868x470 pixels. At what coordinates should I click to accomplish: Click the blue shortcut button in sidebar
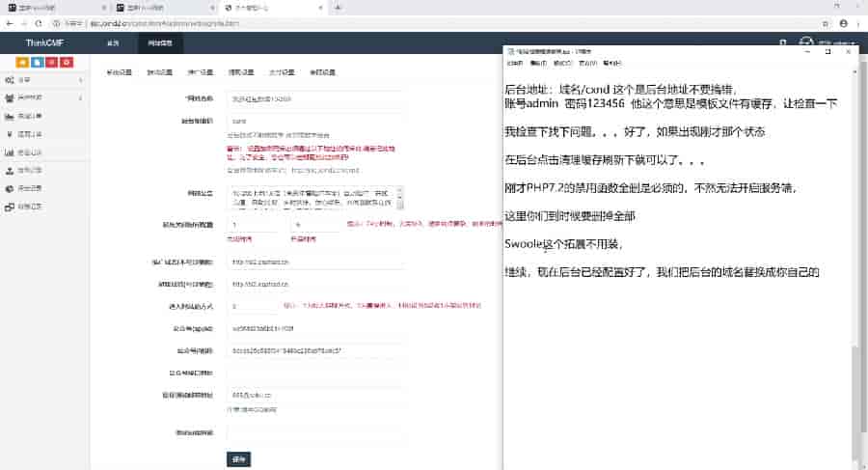37,62
